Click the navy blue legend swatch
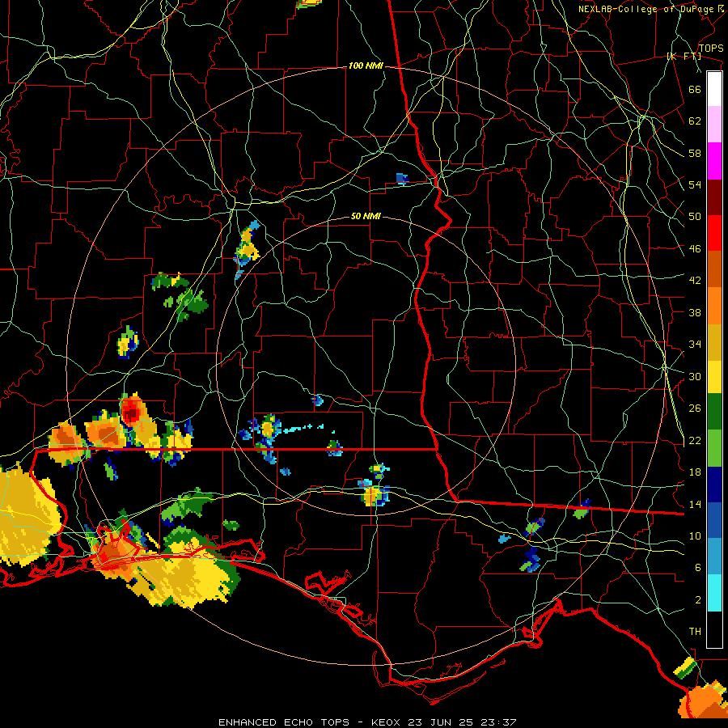 point(714,485)
